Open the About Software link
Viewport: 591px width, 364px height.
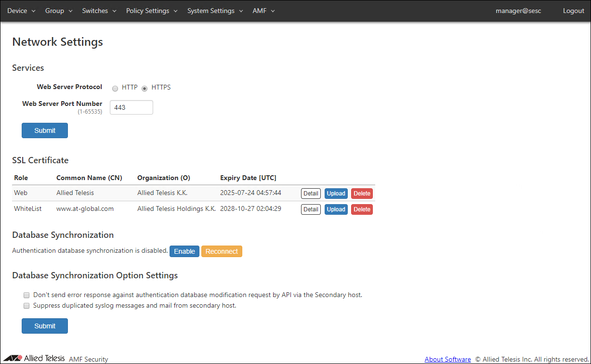pos(447,359)
